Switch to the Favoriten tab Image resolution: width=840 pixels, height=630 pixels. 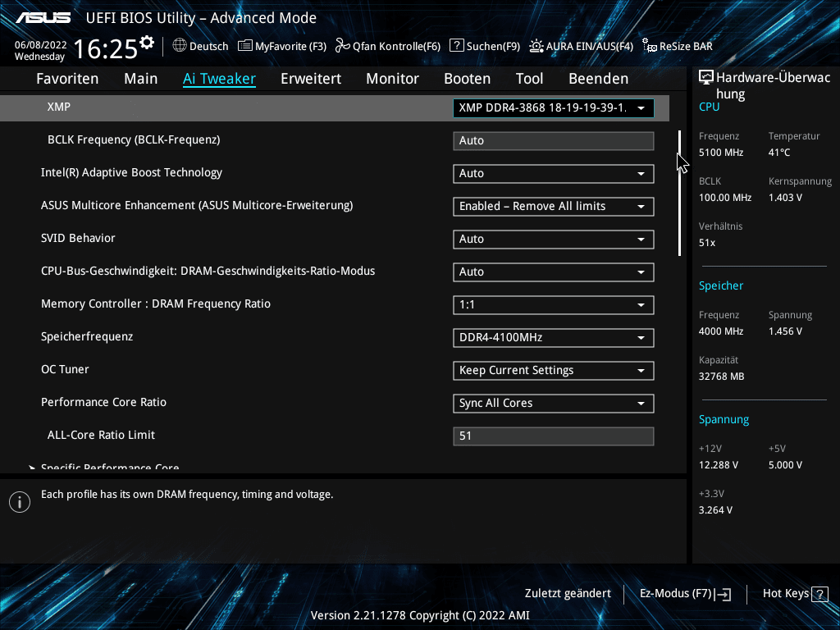pyautogui.click(x=67, y=79)
